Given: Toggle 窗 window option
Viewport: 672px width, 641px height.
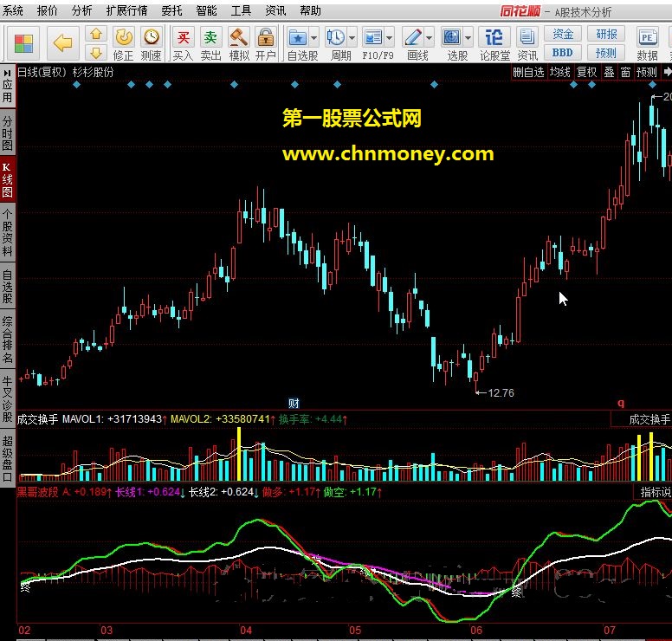Looking at the screenshot, I should [x=626, y=72].
